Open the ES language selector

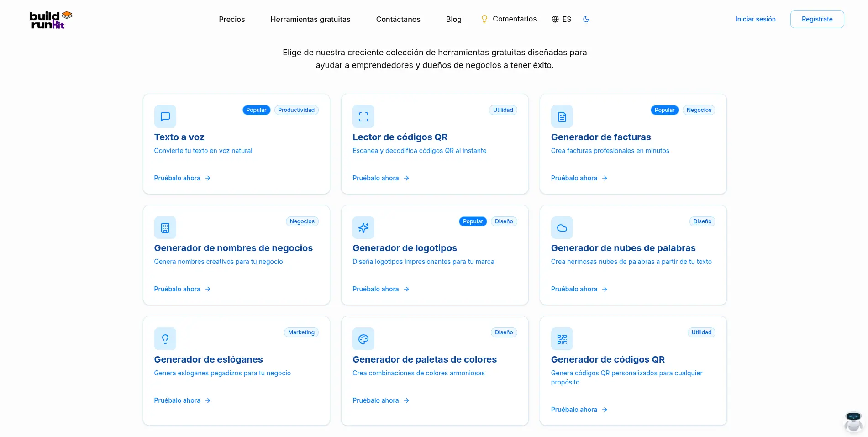point(562,19)
